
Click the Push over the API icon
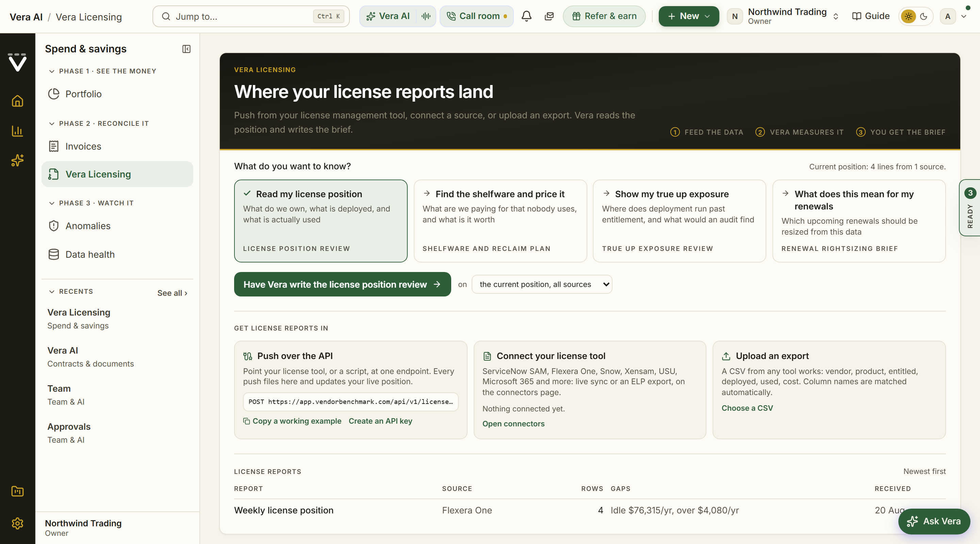[248, 356]
